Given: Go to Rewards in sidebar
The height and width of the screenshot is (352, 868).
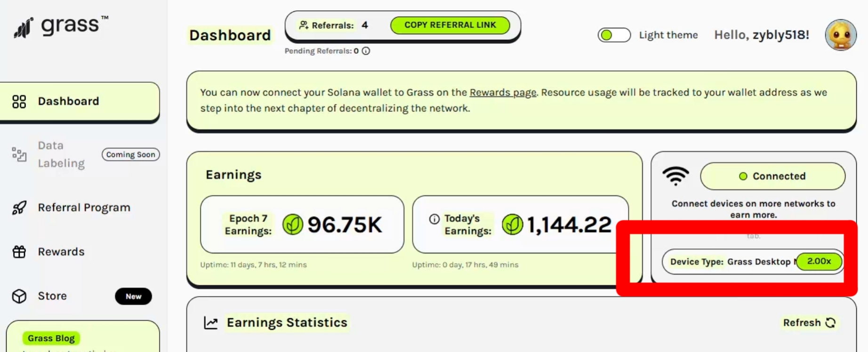Looking at the screenshot, I should (61, 252).
